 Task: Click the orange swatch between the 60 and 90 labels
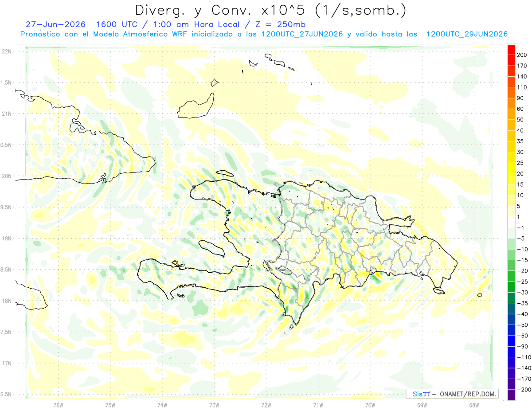tap(511, 103)
